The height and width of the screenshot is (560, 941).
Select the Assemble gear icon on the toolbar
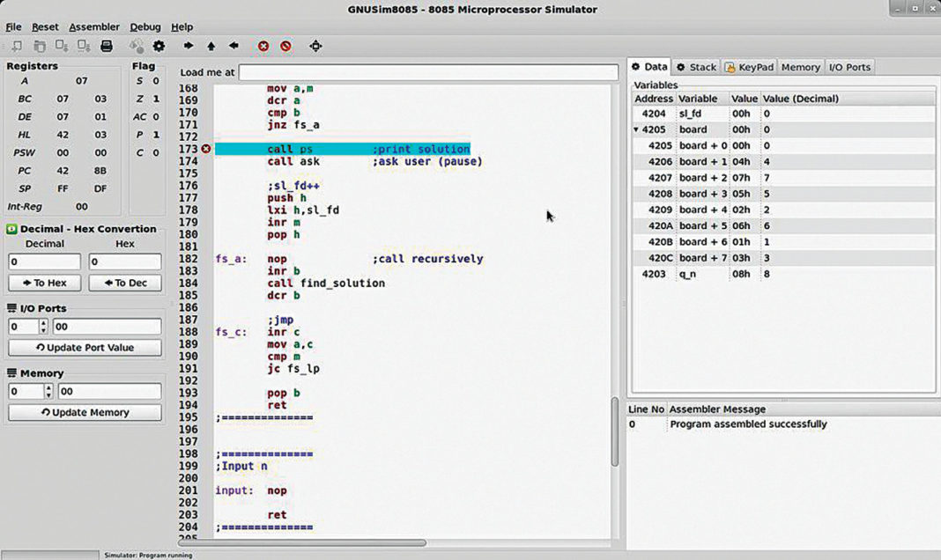159,46
